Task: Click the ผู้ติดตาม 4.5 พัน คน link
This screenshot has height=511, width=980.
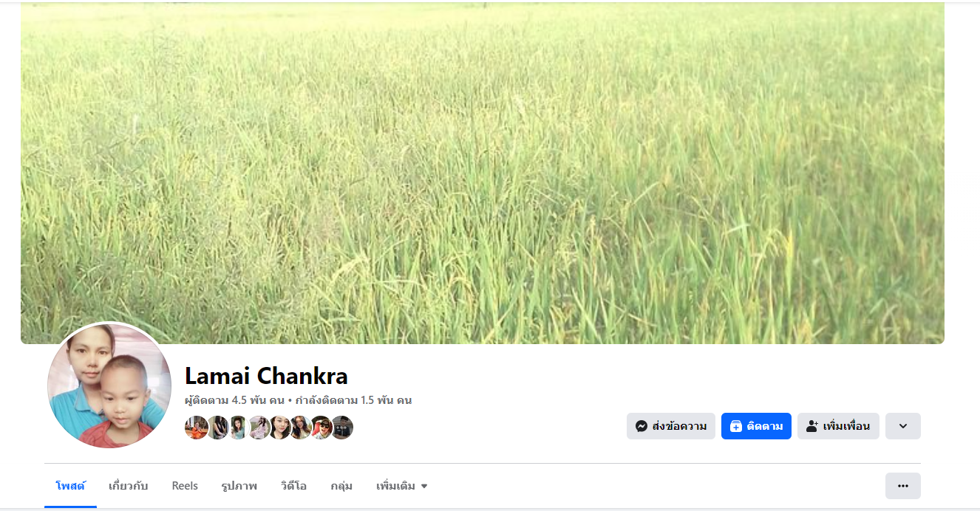Action: 234,400
